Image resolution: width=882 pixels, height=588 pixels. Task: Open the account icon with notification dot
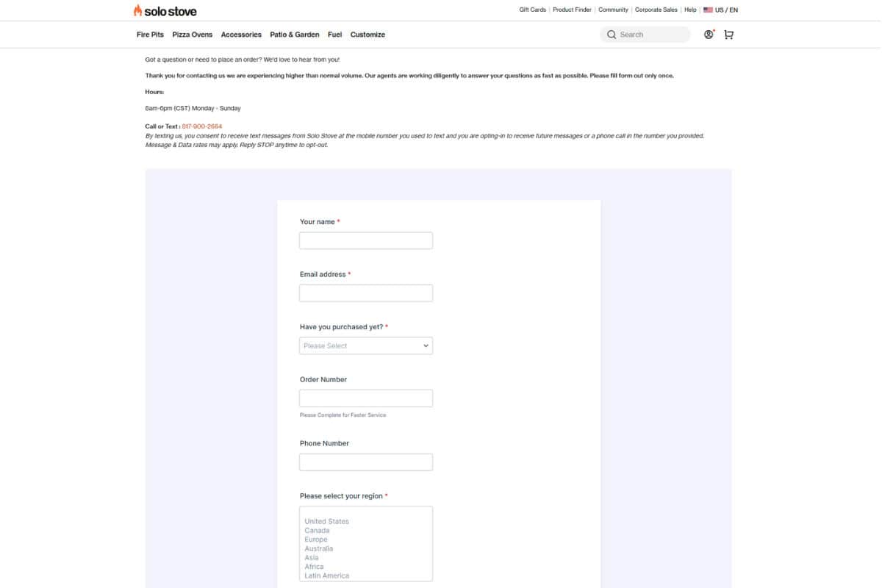[x=707, y=35]
